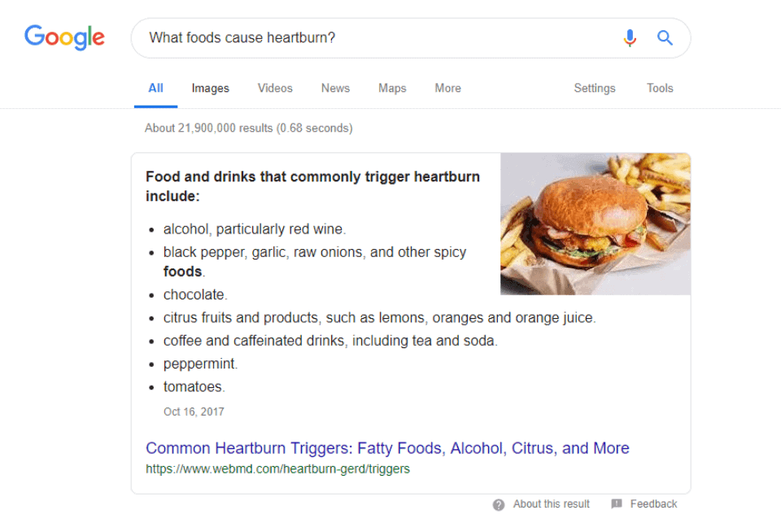
Task: Open the Settings menu
Action: coord(595,88)
